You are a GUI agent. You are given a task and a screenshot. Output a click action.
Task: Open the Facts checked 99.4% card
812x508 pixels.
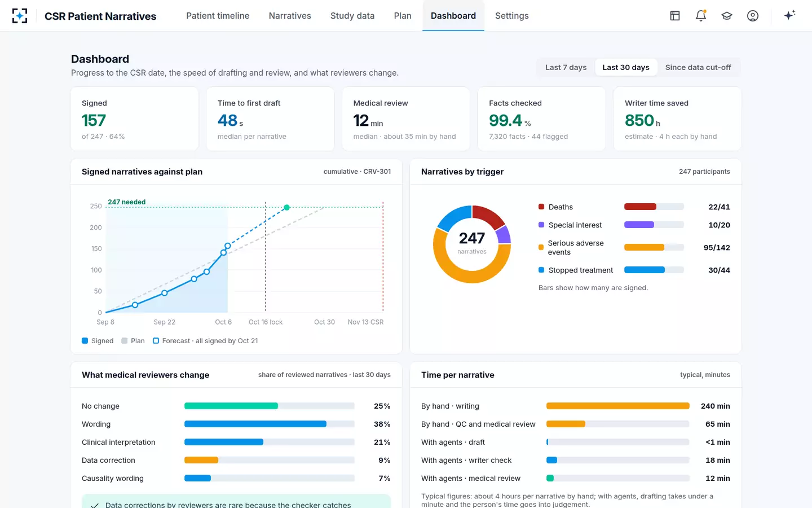(541, 119)
